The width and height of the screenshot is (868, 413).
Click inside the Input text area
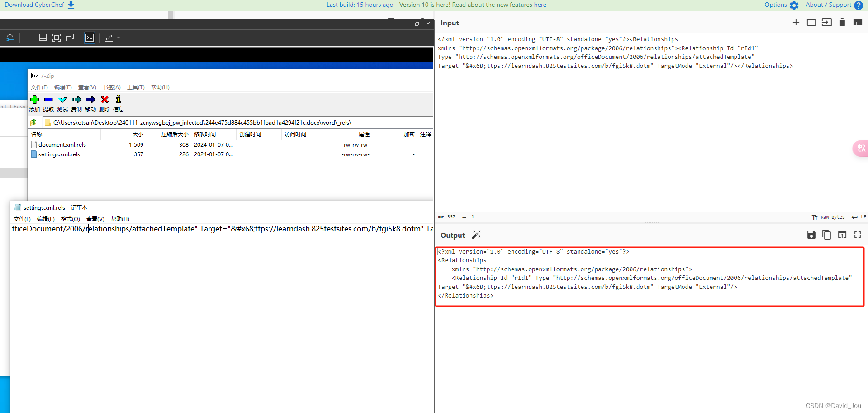tap(650, 122)
